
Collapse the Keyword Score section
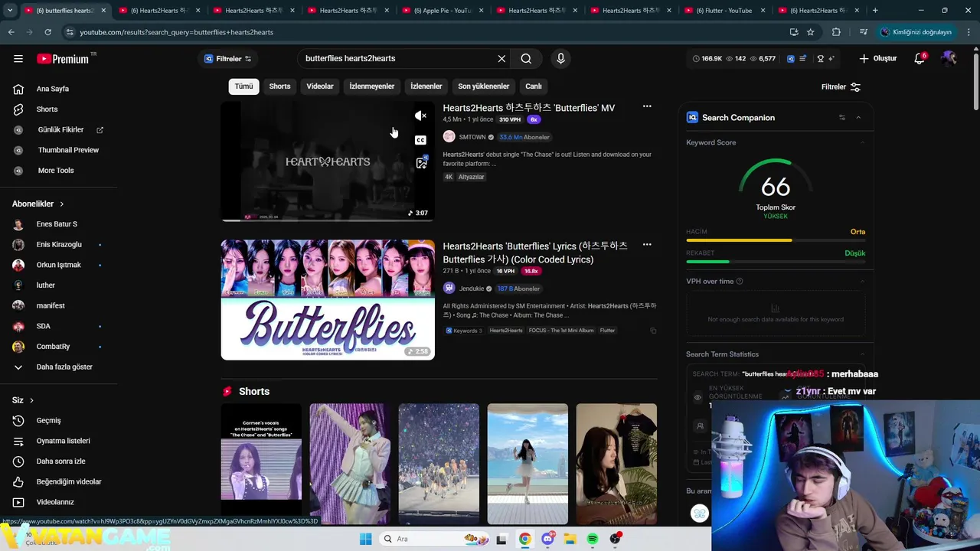pos(862,142)
